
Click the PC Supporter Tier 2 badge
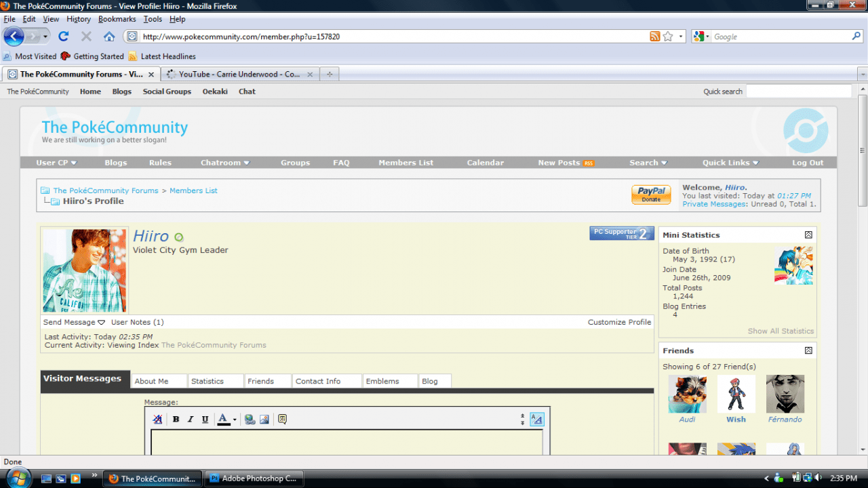pyautogui.click(x=622, y=234)
